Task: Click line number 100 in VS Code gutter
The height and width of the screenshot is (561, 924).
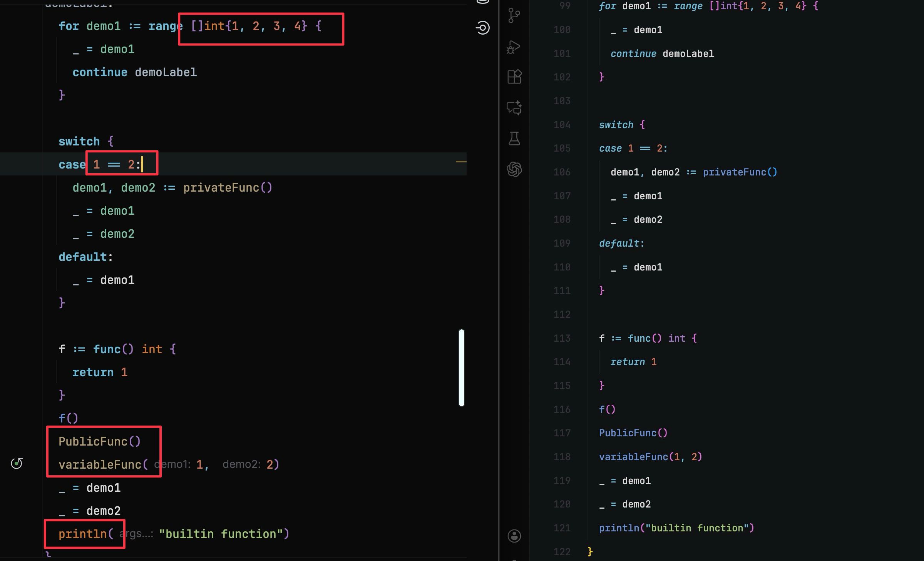Action: pos(562,30)
